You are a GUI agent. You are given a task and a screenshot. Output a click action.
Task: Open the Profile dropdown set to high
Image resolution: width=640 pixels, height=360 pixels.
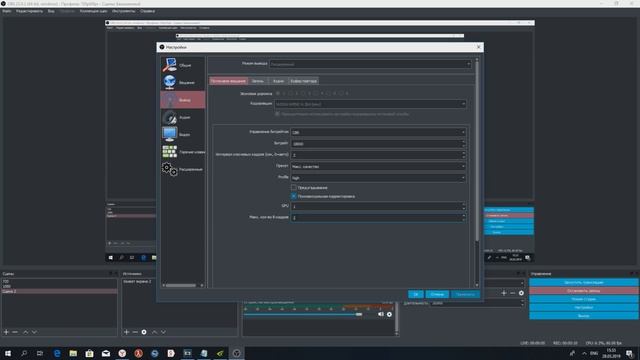coord(378,178)
